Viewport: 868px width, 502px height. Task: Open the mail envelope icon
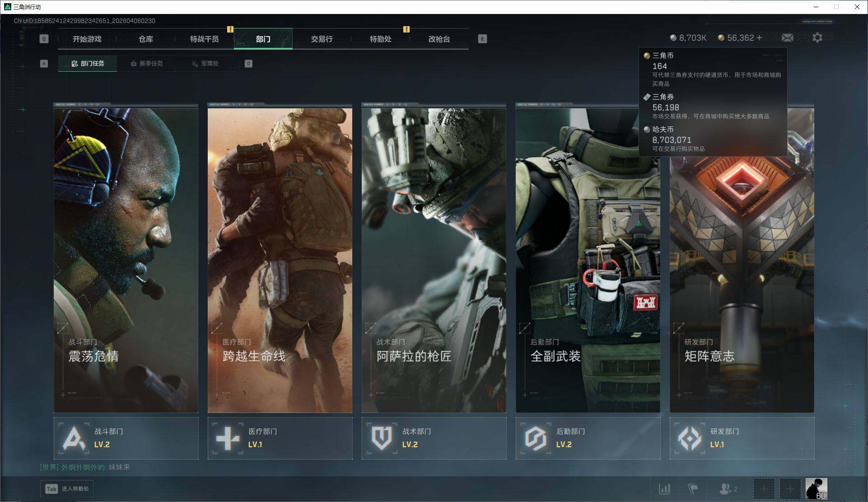pyautogui.click(x=787, y=38)
